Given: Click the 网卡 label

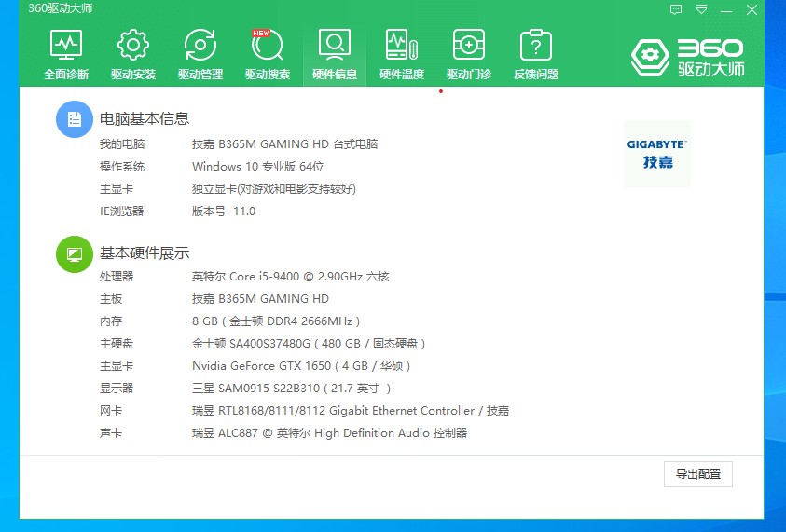Looking at the screenshot, I should (111, 411).
